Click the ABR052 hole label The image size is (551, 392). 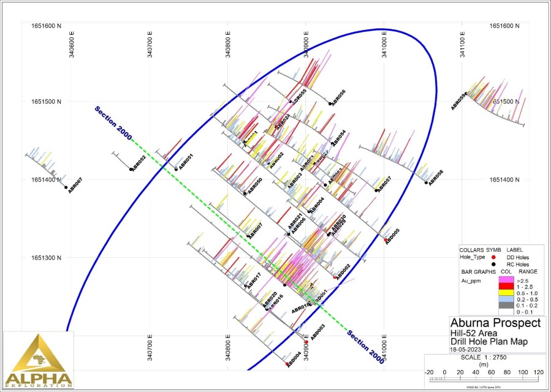pos(139,164)
